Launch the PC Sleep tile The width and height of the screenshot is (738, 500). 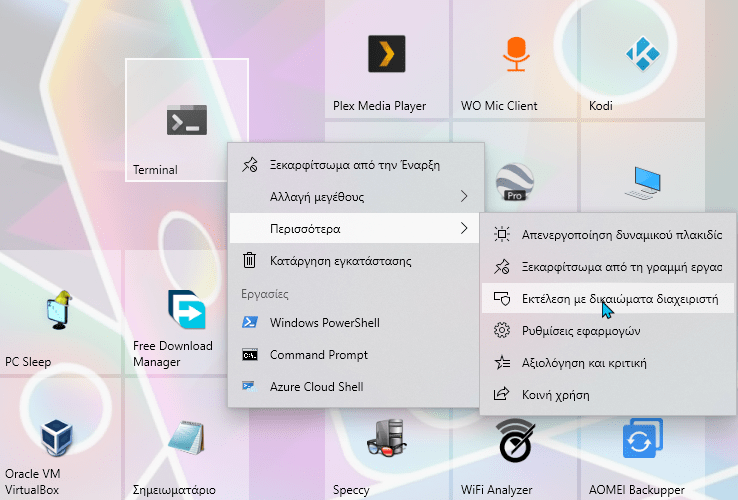tap(59, 313)
